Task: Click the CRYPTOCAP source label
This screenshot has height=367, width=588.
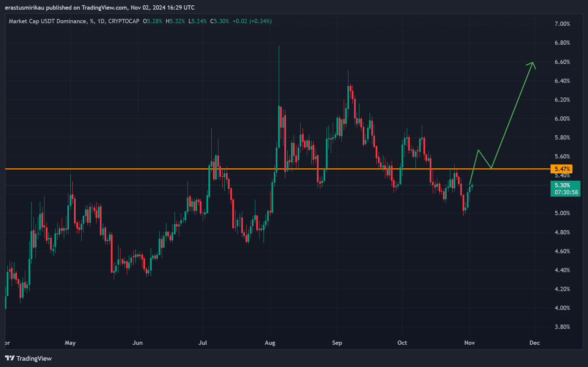Action: 124,21
